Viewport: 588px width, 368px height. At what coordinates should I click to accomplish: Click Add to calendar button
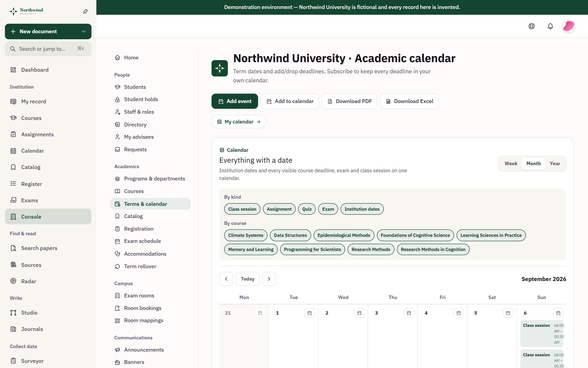point(290,101)
